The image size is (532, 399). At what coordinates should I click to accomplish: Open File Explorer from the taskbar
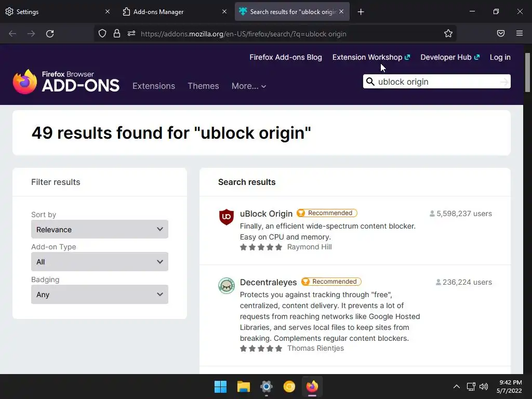(243, 387)
